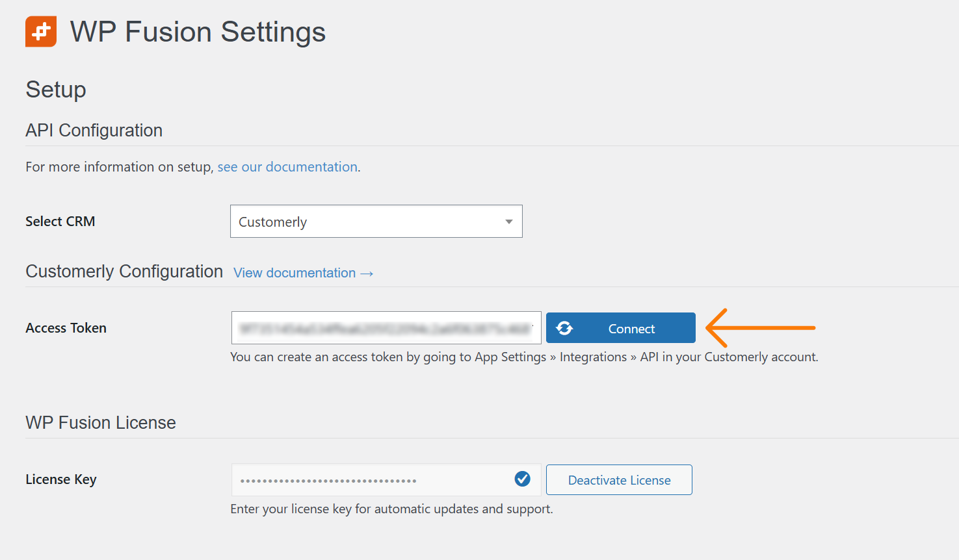The image size is (959, 560).
Task: Click the API Configuration section heading
Action: (x=94, y=131)
